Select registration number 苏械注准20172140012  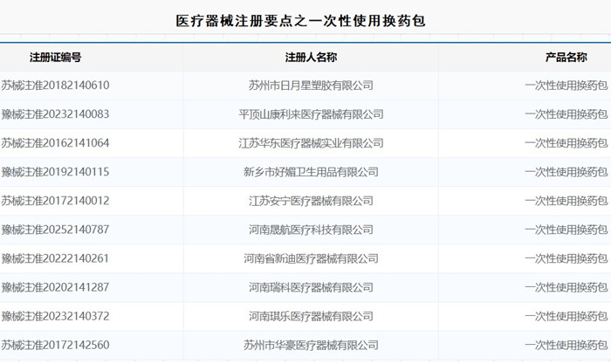tap(55, 201)
